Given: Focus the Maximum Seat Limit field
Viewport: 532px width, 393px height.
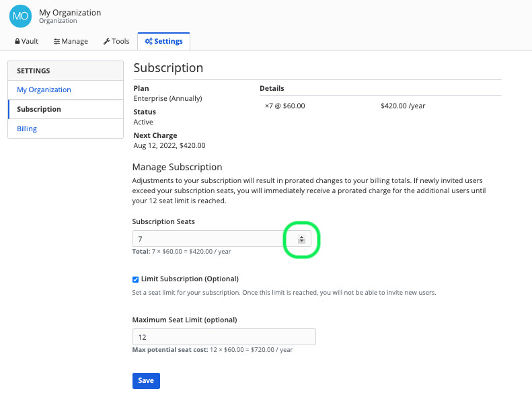Looking at the screenshot, I should [224, 336].
